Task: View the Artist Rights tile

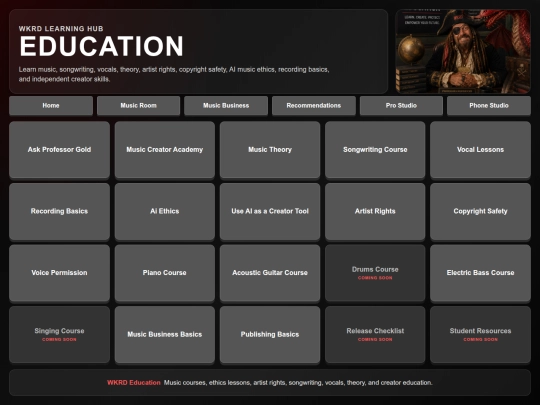Action: pos(375,211)
